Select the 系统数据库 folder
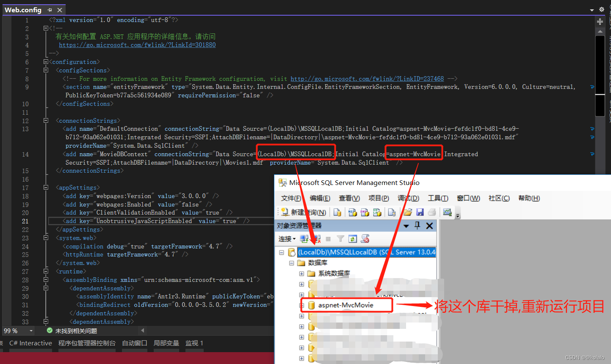This screenshot has width=611, height=364. coord(334,273)
